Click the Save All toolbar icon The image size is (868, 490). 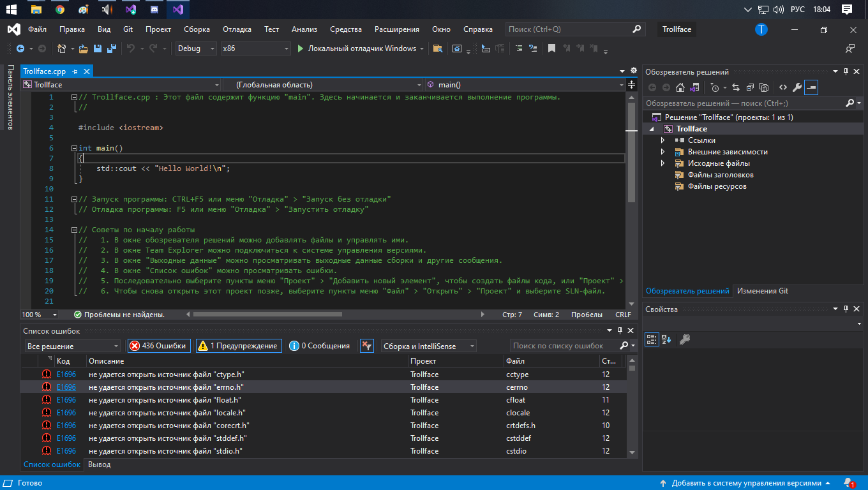point(112,48)
